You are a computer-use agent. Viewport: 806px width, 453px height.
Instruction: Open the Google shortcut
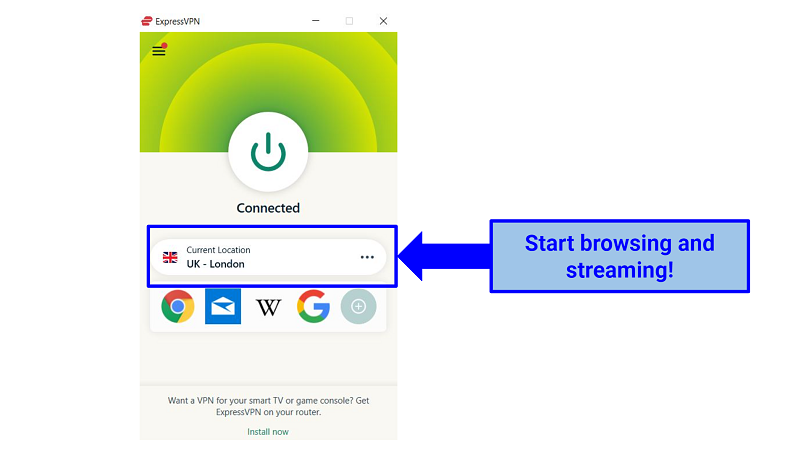313,307
